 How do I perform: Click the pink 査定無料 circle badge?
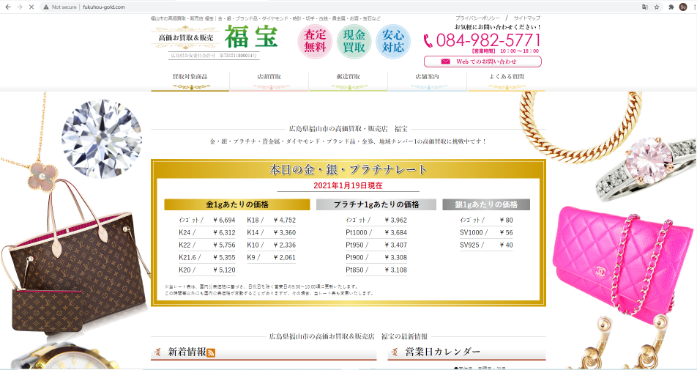(315, 41)
